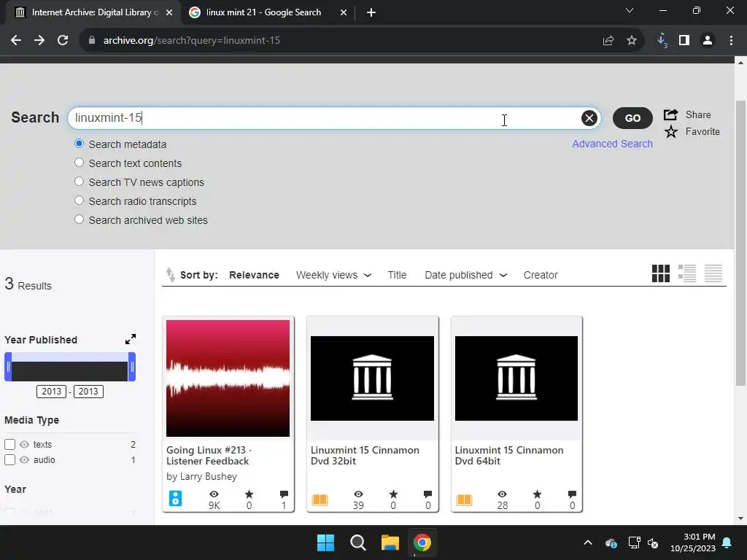Sort results by Creator
747x560 pixels.
[541, 275]
